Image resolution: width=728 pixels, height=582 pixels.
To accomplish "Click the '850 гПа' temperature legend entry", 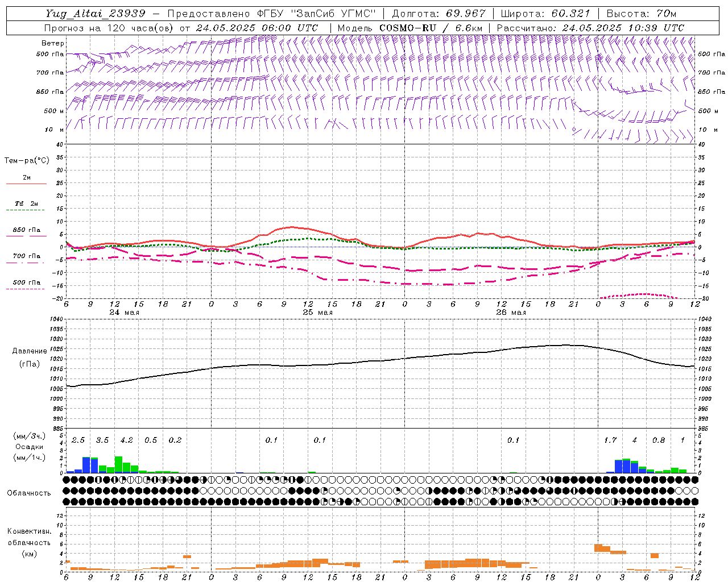I will 27,230.
